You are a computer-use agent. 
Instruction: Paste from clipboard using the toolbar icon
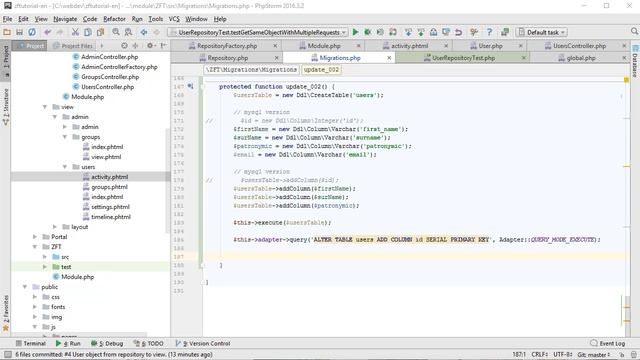100,32
